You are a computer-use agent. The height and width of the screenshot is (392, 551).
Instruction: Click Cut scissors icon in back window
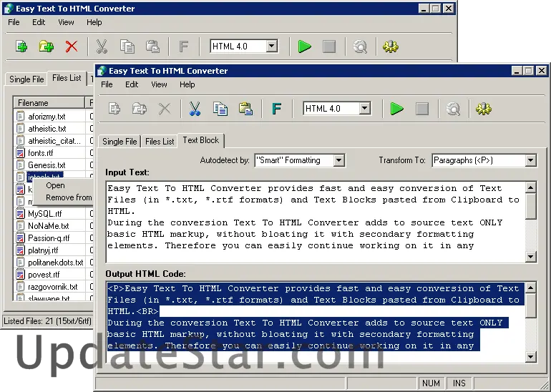coord(102,46)
